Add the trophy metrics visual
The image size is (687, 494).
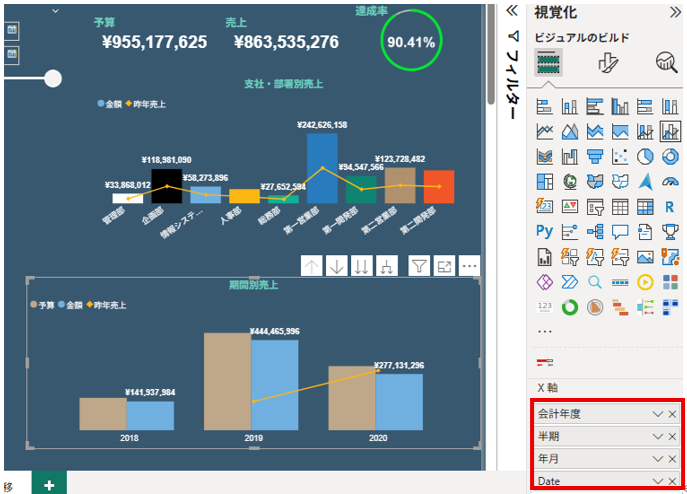(670, 231)
